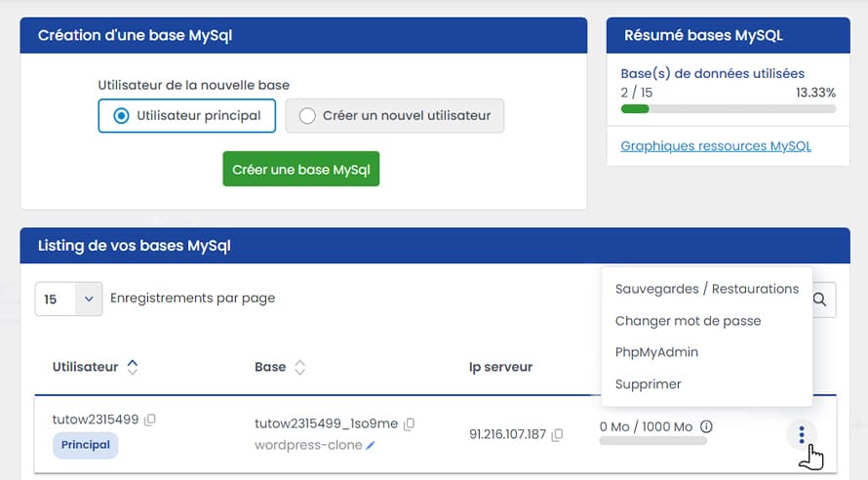This screenshot has width=868, height=480.
Task: Sort by Base column arrows
Action: pyautogui.click(x=300, y=367)
